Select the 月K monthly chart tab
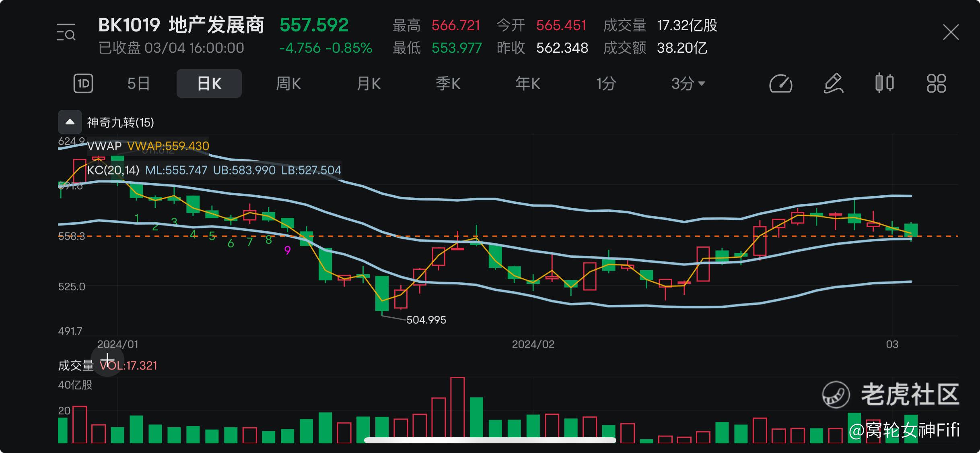 (369, 84)
